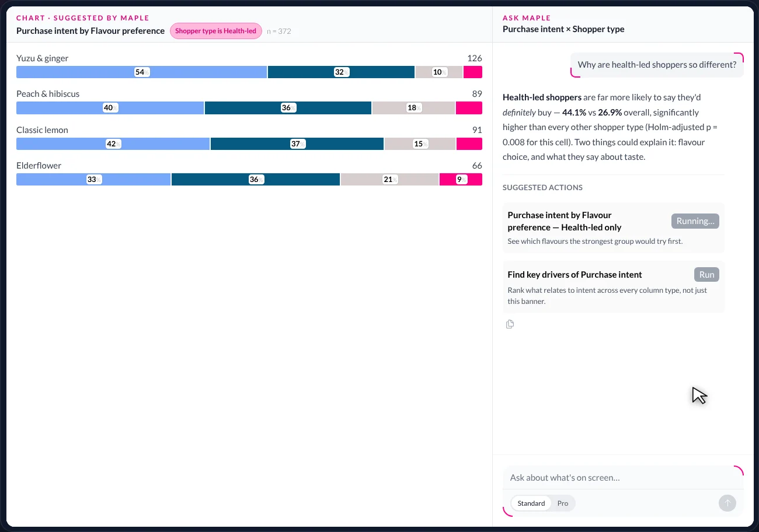The height and width of the screenshot is (532, 759).
Task: Click the send arrow button in the ask box
Action: pyautogui.click(x=727, y=503)
